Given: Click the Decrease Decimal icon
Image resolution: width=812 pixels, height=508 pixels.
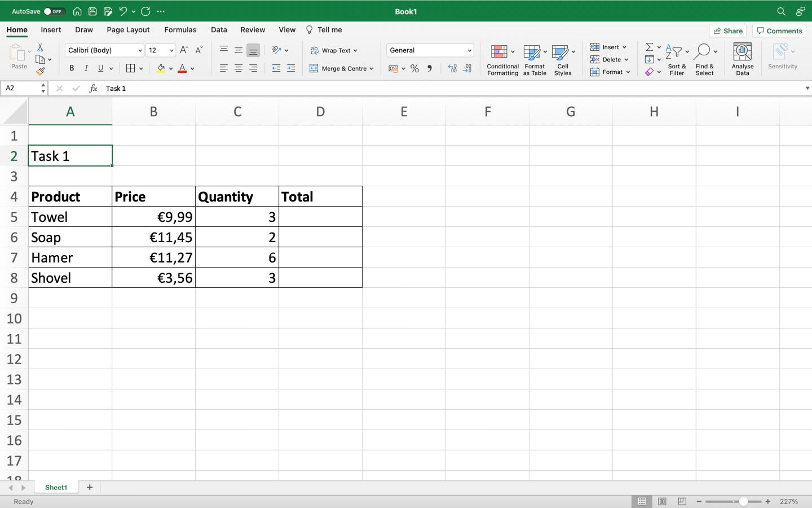Looking at the screenshot, I should coord(467,68).
